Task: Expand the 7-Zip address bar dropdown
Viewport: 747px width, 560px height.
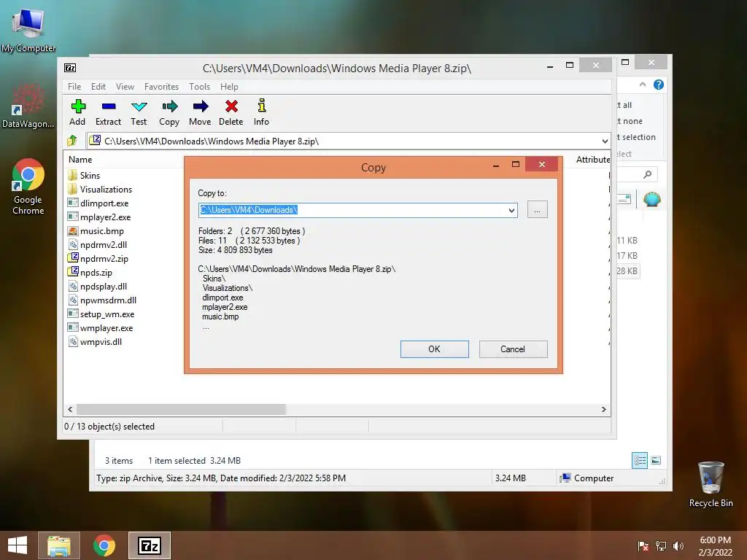Action: pos(605,141)
